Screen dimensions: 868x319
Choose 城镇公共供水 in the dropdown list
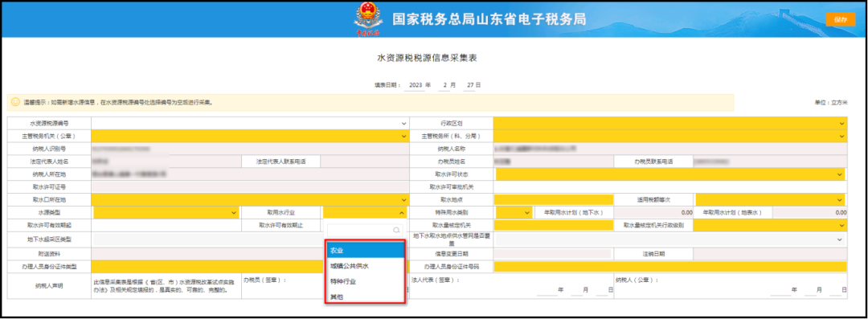(x=366, y=266)
